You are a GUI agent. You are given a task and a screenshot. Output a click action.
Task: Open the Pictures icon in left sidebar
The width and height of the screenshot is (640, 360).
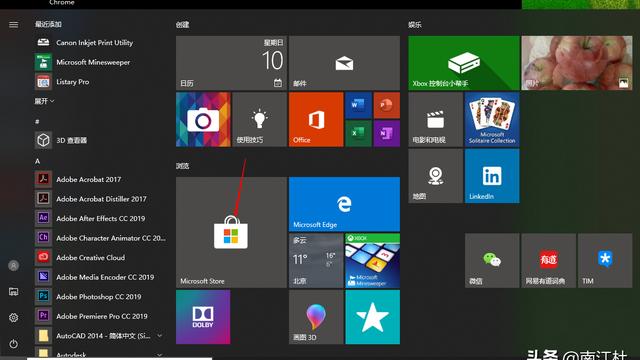(x=13, y=291)
